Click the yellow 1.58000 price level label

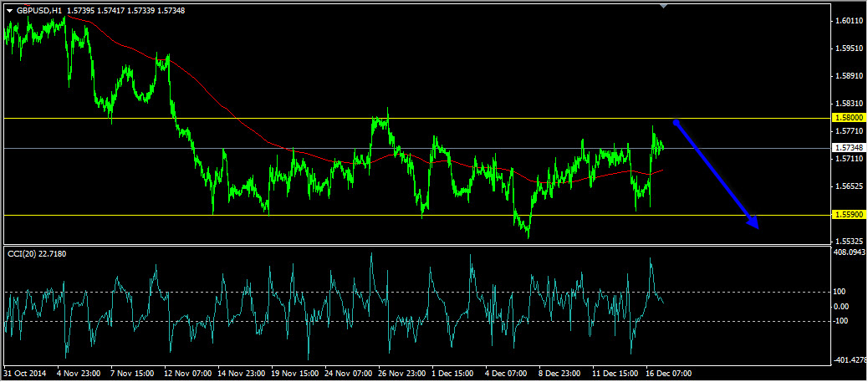[849, 119]
